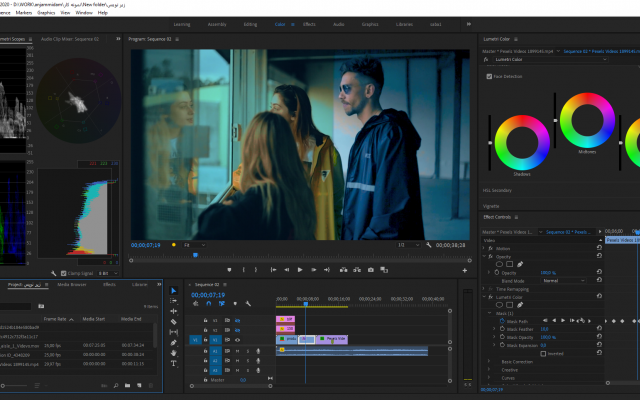Open the Blend Mode Normal dropdown

(564, 281)
